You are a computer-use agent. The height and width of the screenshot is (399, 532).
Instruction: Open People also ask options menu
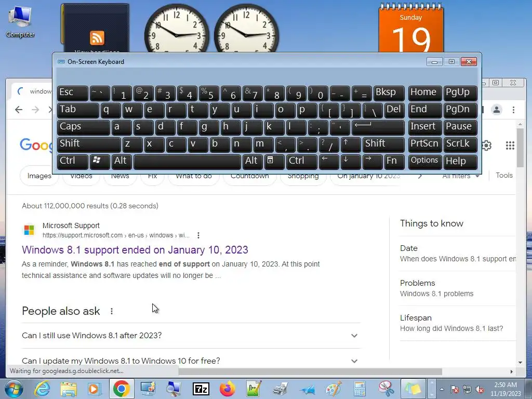(x=112, y=311)
